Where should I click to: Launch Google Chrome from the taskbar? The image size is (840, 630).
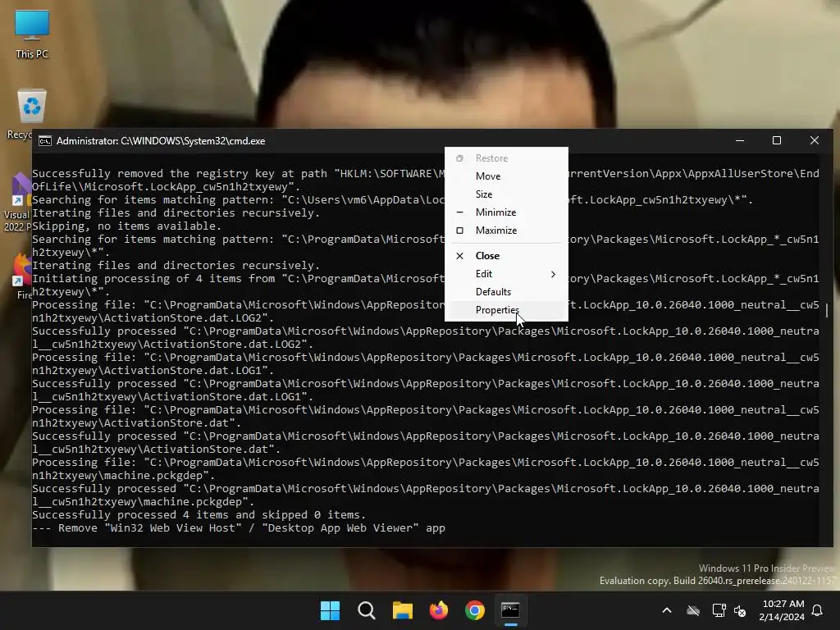point(475,610)
